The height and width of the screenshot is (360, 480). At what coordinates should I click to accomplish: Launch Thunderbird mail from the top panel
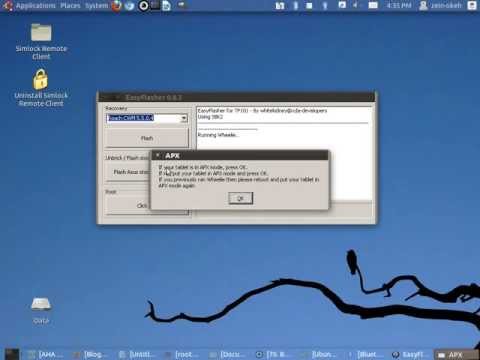tap(130, 6)
